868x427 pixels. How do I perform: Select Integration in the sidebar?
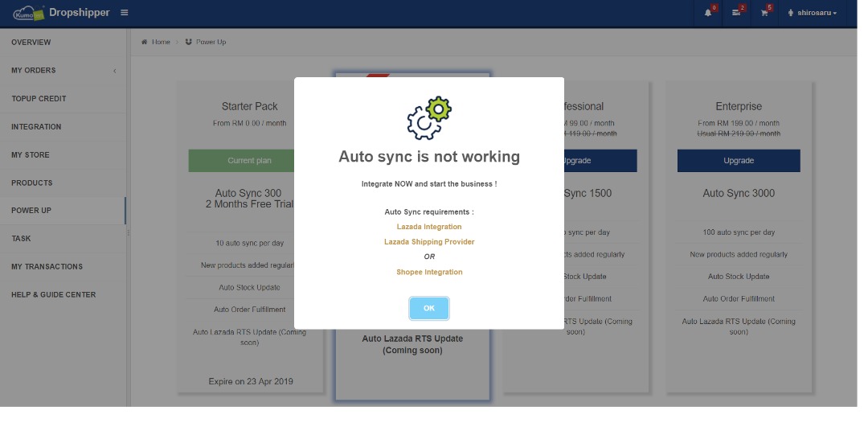click(x=36, y=128)
